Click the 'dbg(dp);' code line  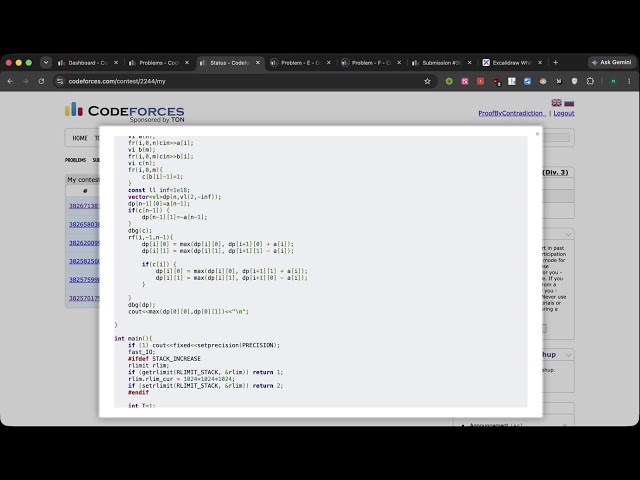(x=141, y=304)
